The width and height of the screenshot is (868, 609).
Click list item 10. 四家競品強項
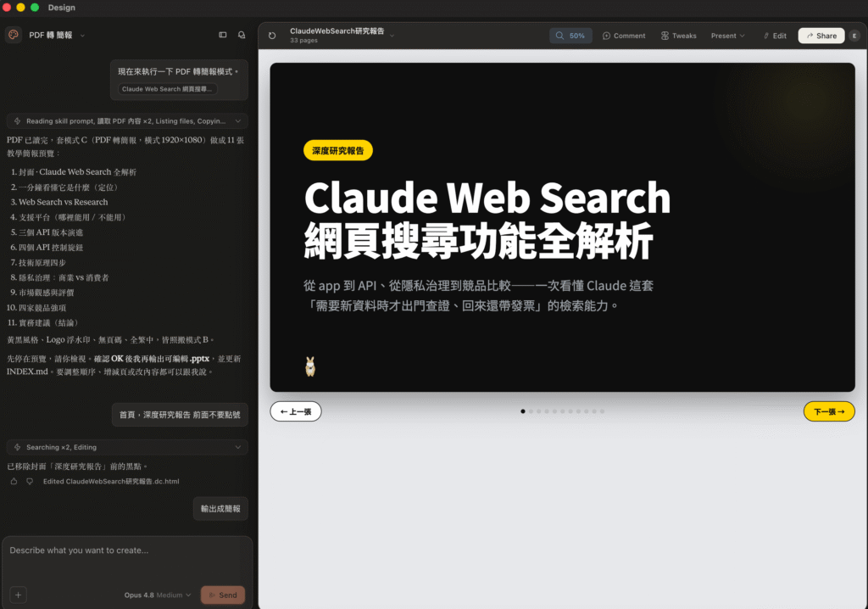pyautogui.click(x=36, y=308)
